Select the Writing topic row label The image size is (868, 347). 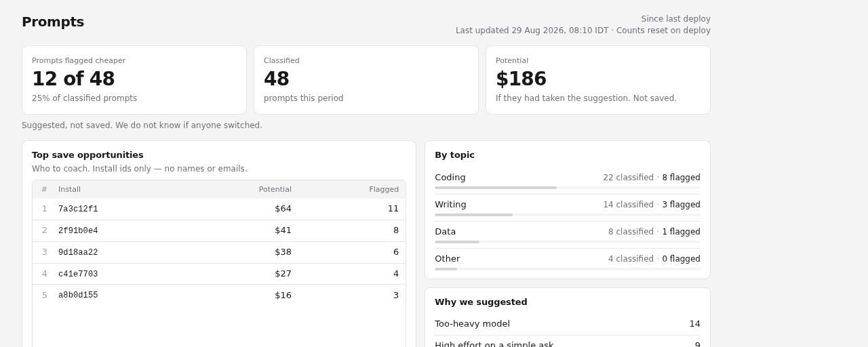[x=450, y=205]
